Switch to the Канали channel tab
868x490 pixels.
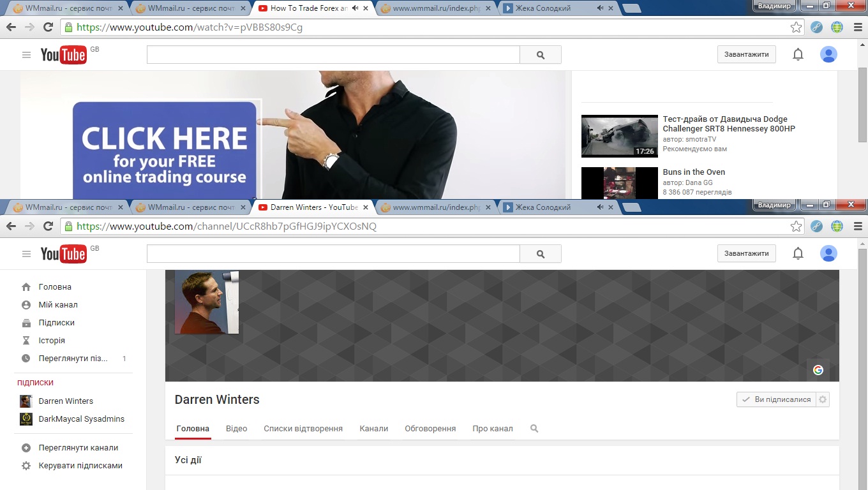click(373, 429)
